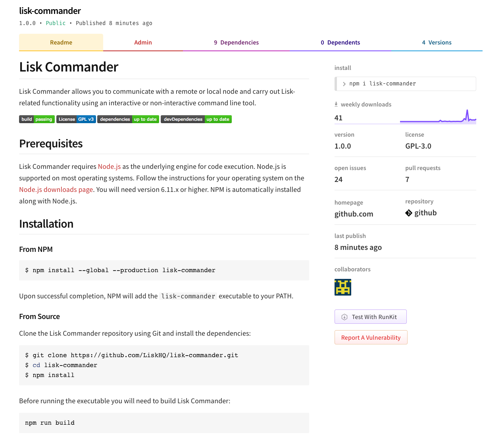Follow the Node.js link

coord(109,166)
